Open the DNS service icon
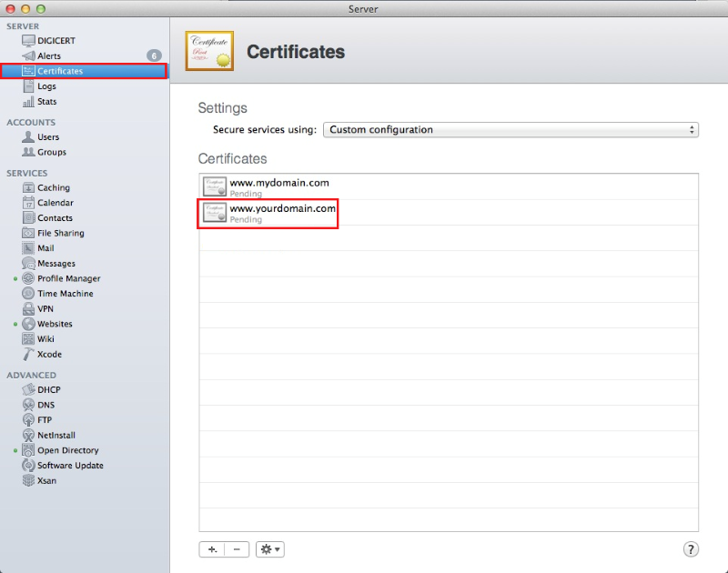This screenshot has height=573, width=728. (x=28, y=405)
